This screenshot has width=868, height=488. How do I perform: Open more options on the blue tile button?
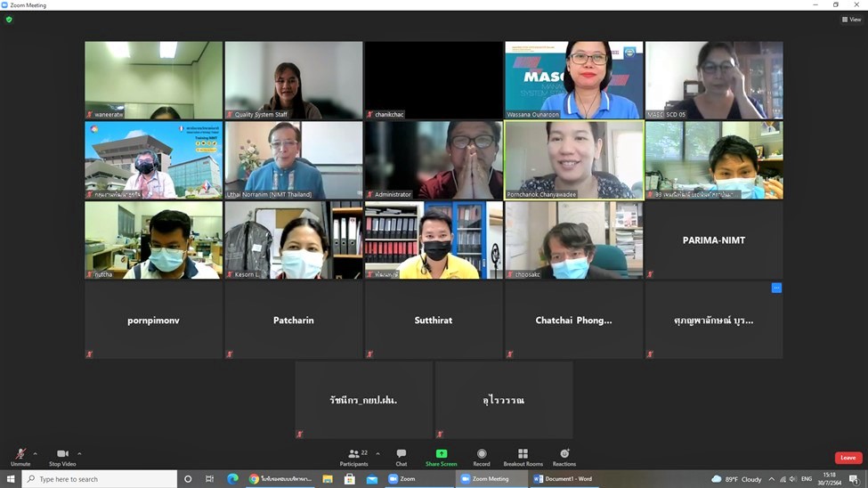point(776,288)
